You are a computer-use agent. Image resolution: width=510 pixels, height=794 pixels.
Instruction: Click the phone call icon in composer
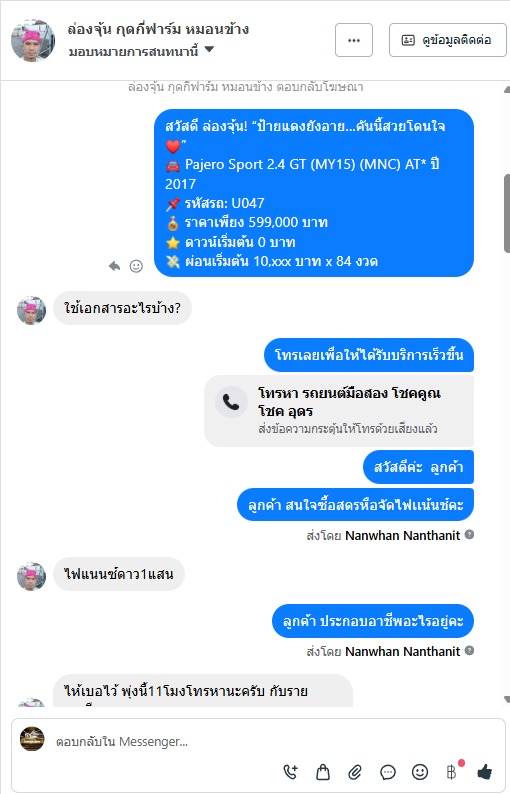(290, 772)
